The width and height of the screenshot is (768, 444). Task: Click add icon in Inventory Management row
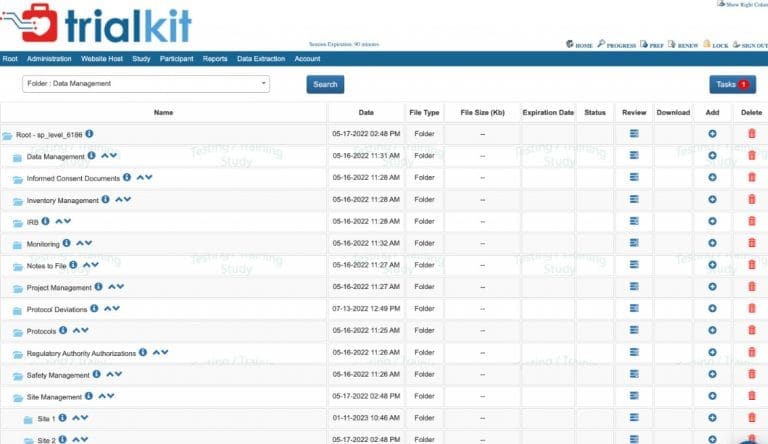(712, 199)
